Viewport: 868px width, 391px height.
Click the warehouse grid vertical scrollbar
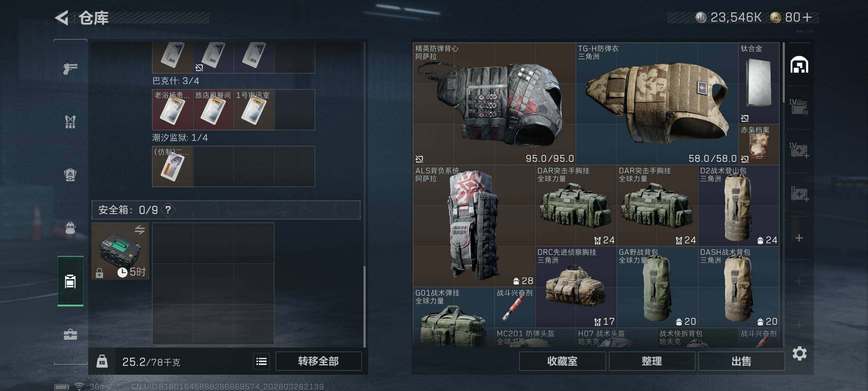tap(783, 72)
